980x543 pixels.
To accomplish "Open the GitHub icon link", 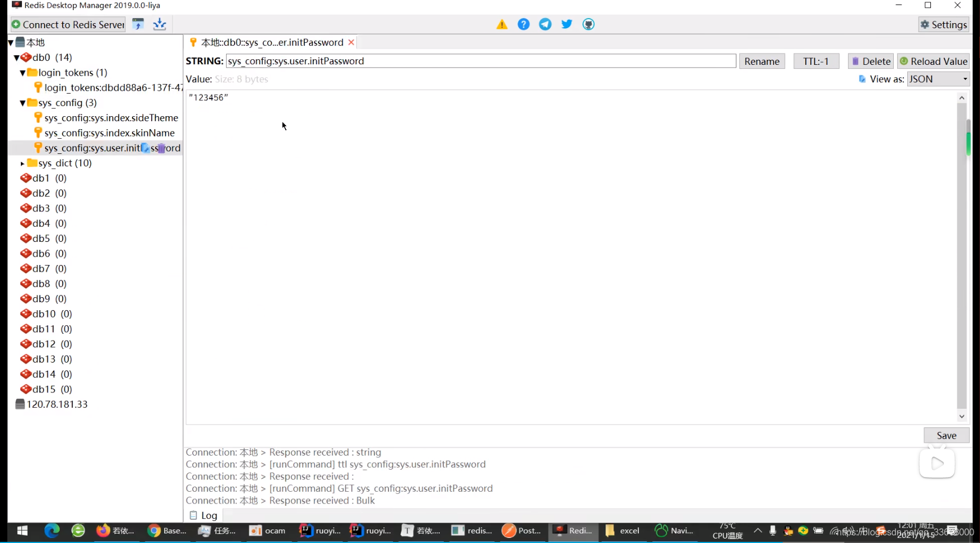I will click(589, 24).
